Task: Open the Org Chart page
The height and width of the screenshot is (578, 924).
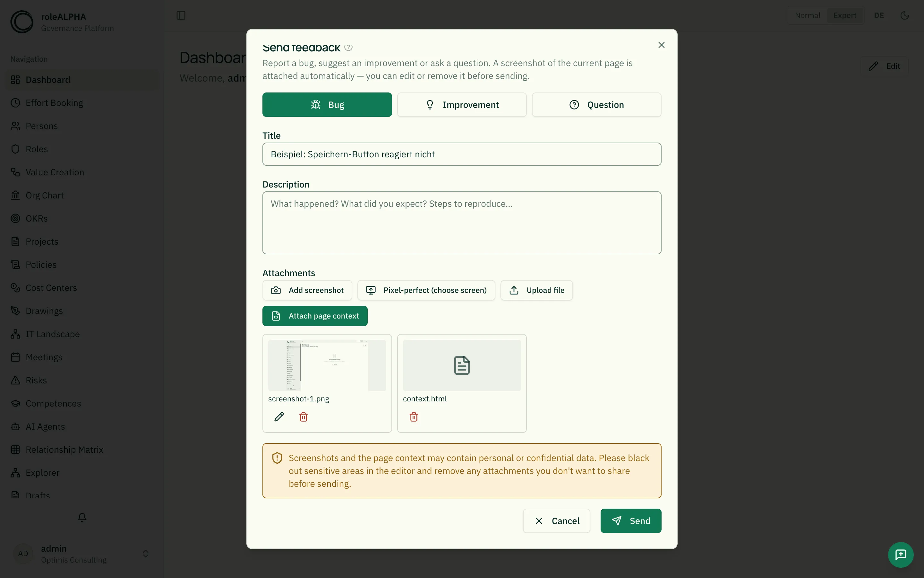Action: [x=82, y=195]
